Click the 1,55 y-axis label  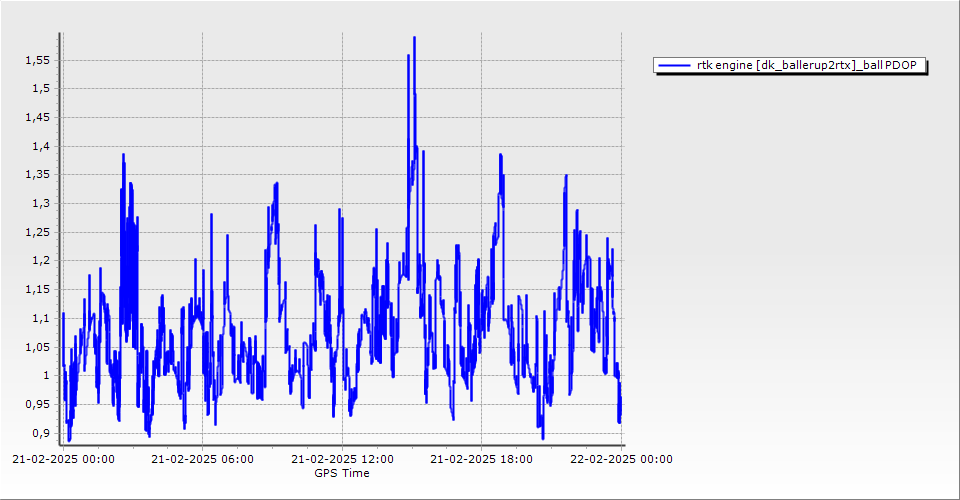point(37,60)
